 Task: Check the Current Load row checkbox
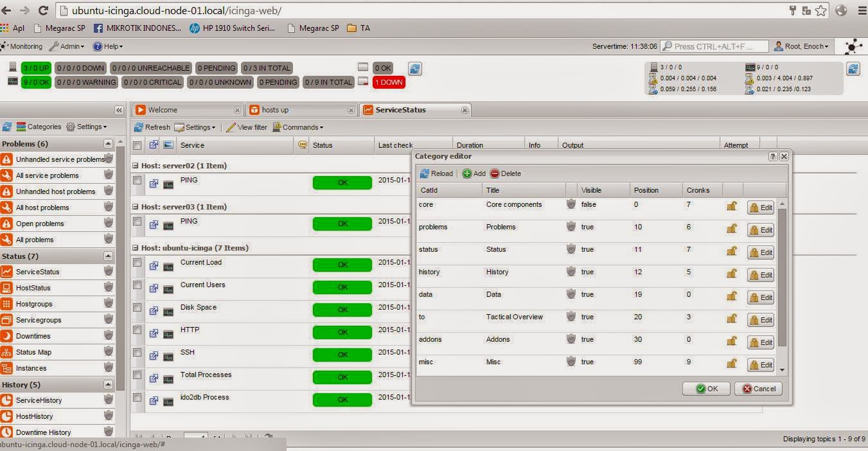pyautogui.click(x=137, y=262)
